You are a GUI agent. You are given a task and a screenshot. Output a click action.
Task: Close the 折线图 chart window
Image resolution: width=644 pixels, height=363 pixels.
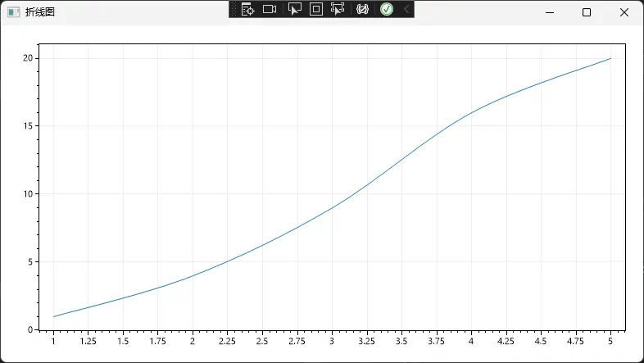point(624,12)
